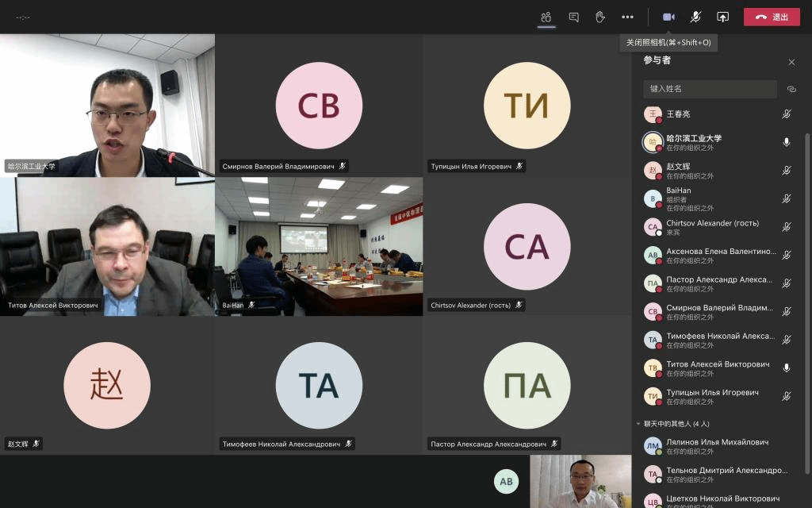Turn off the camera

[x=668, y=17]
